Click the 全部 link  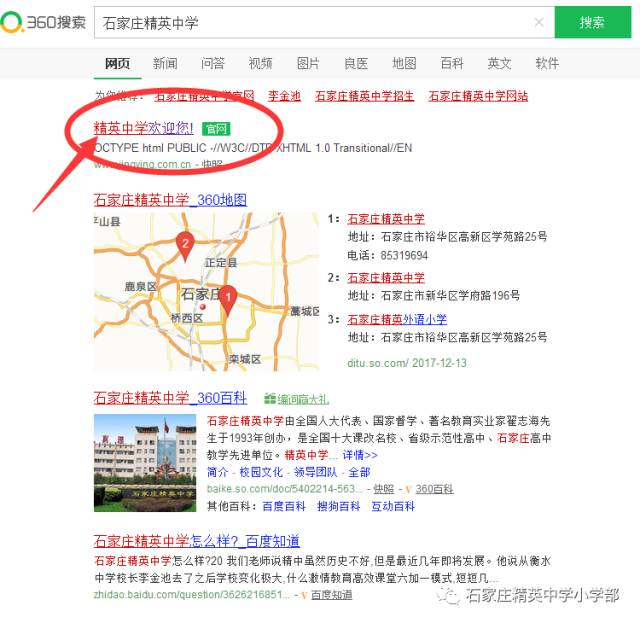coord(359,472)
